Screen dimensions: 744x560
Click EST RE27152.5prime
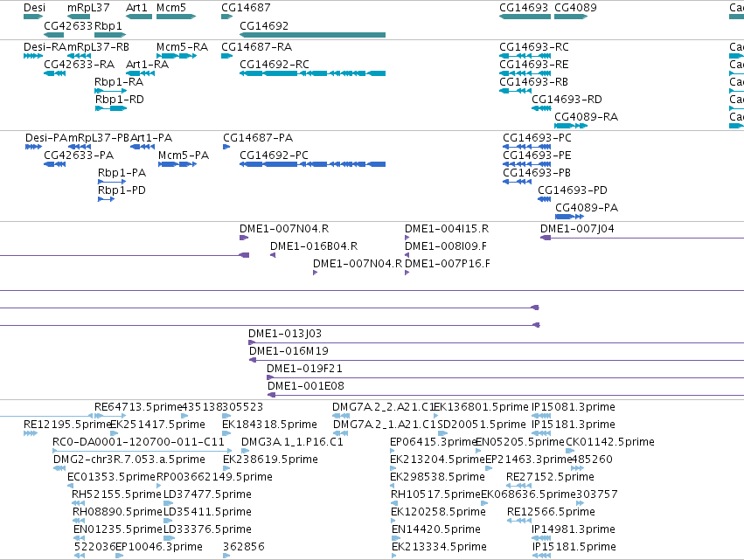click(518, 486)
